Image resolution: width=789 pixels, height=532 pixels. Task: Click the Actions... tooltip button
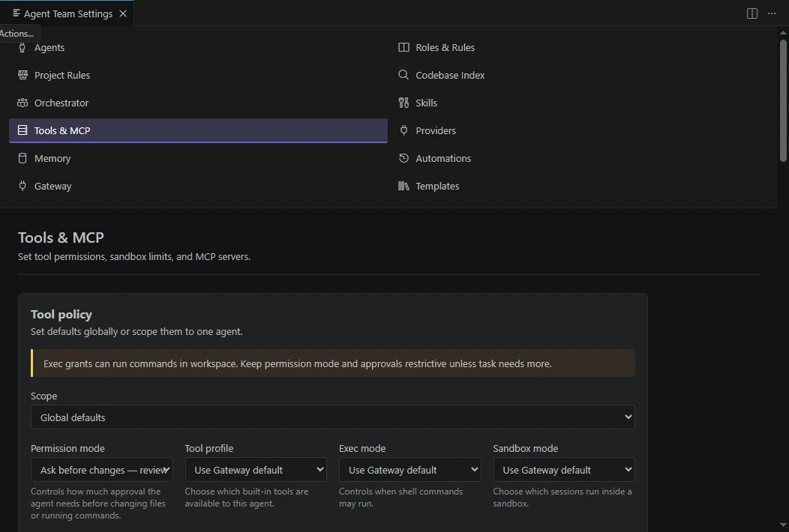tap(18, 34)
